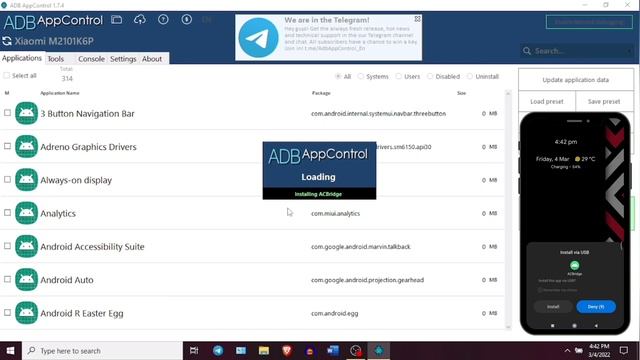Switch to the Settings tab
The width and height of the screenshot is (640, 360).
123,59
